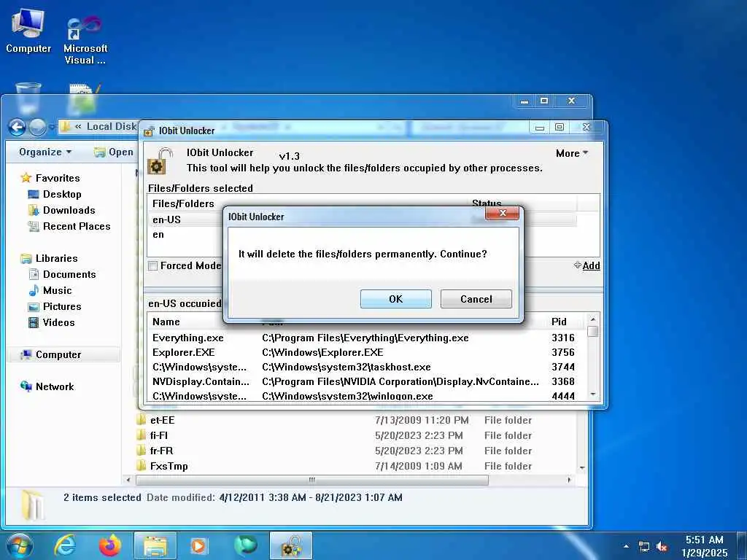This screenshot has width=747, height=560.
Task: Click the Pid column header
Action: (559, 322)
